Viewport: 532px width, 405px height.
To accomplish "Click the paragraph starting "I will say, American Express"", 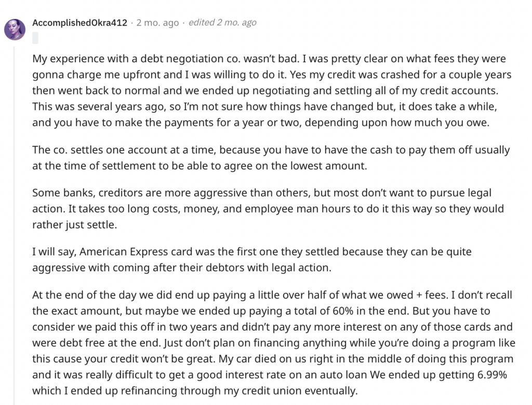I will 252,260.
